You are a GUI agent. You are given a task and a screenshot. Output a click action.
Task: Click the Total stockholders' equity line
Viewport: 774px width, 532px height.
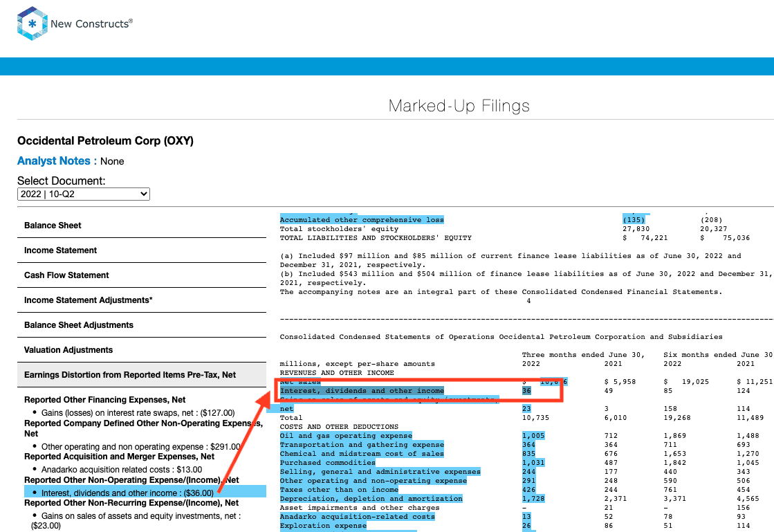[x=339, y=229]
